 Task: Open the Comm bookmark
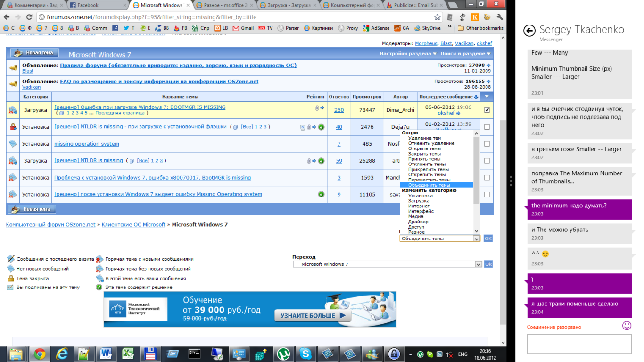point(96,28)
